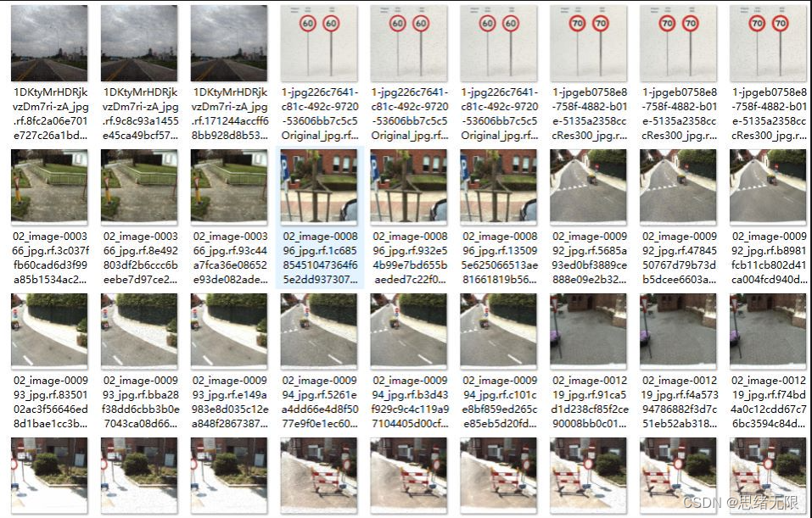Screen dimensions: 812x518
Task: Select the 02_image-000992 rf.b8981 thumbnail
Action: pyautogui.click(x=768, y=187)
